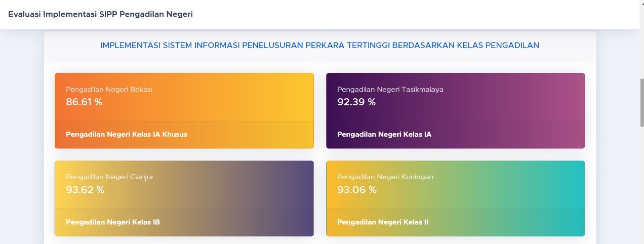Image resolution: width=644 pixels, height=244 pixels.
Task: Select the Pengadilan Negeri Kelas II footer
Action: pos(383,222)
